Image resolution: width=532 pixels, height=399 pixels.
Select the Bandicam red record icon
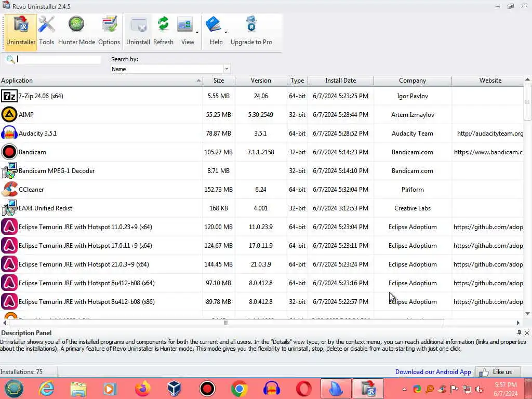pyautogui.click(x=9, y=152)
